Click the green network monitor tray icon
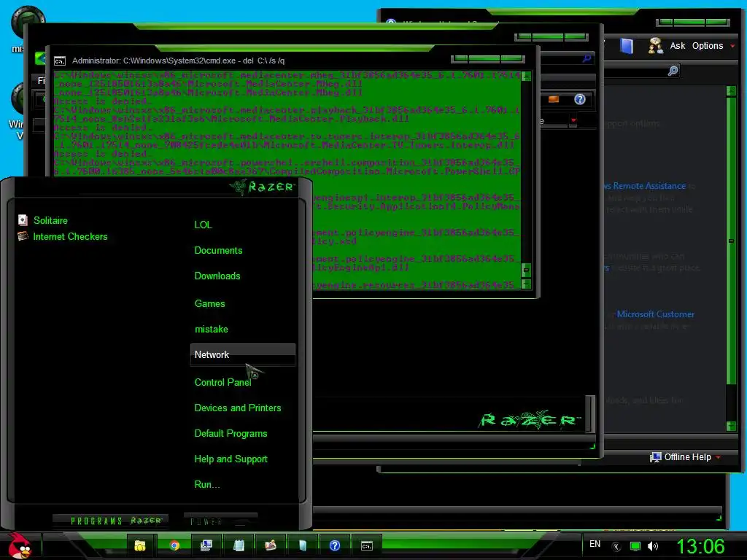 click(x=635, y=546)
